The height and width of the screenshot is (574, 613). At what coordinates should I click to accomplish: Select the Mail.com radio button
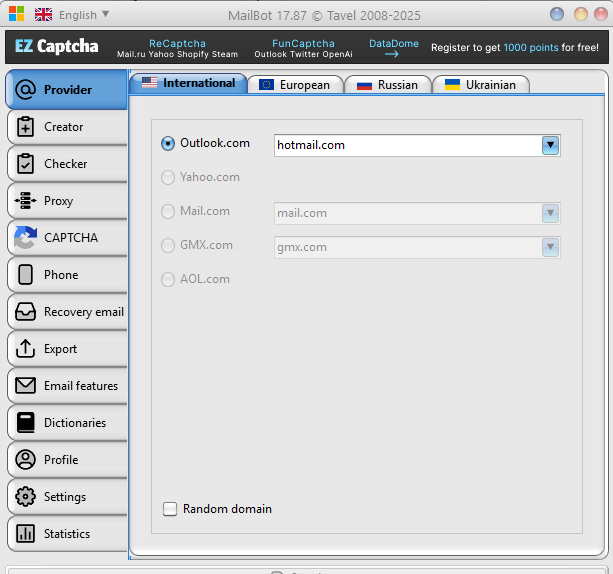[x=168, y=212]
